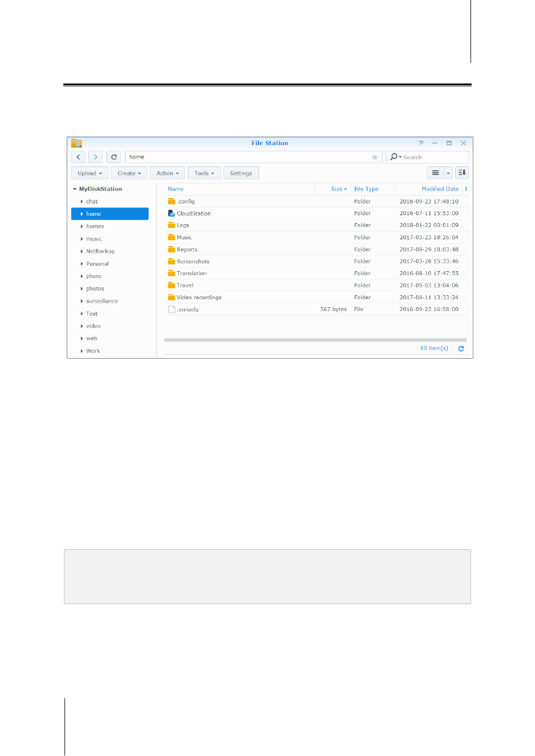Select the Travel folder icon
The image size is (535, 756).
point(172,285)
